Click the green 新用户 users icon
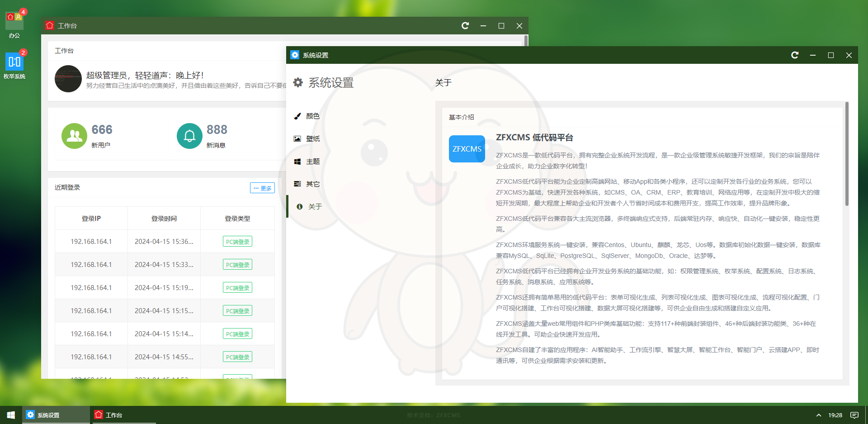The height and width of the screenshot is (424, 868). 74,136
